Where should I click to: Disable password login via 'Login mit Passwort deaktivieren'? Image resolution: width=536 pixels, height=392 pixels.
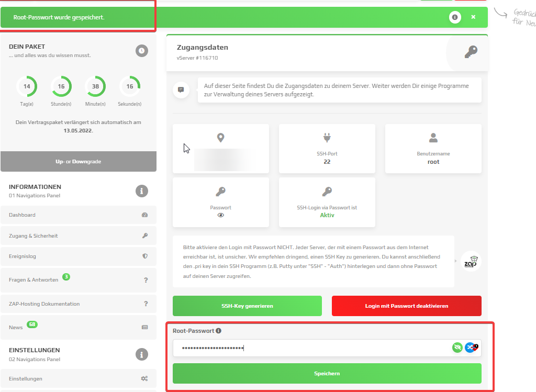406,306
